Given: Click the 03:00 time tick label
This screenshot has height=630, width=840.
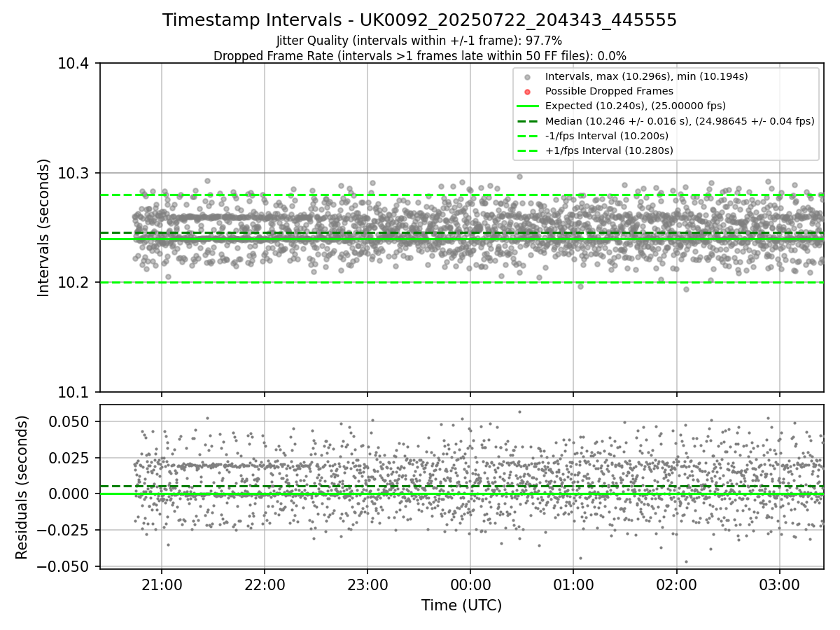Looking at the screenshot, I should click(779, 584).
